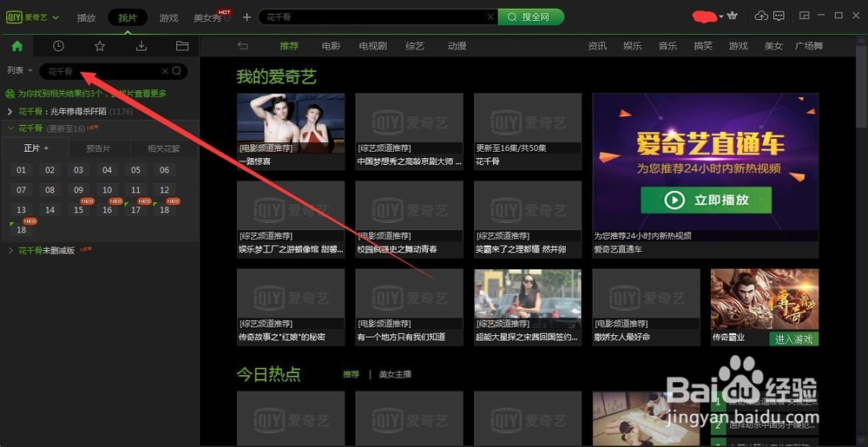Open downloads arrow icon in sidebar

[141, 46]
